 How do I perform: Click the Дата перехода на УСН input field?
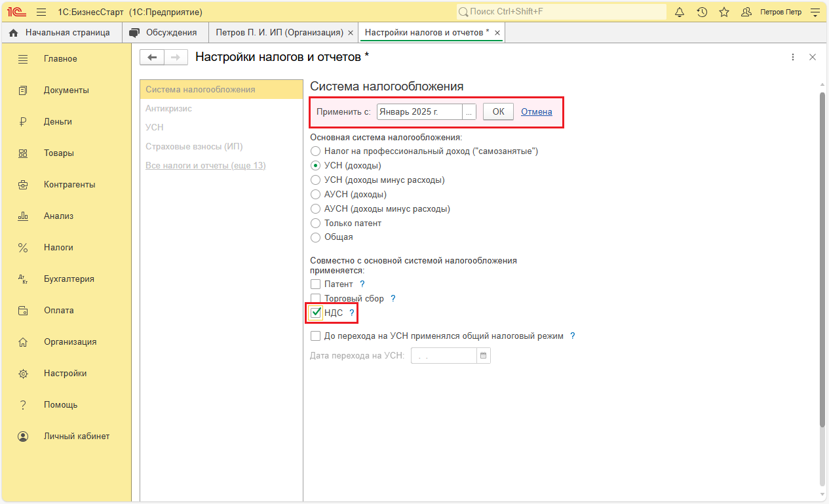pos(444,355)
